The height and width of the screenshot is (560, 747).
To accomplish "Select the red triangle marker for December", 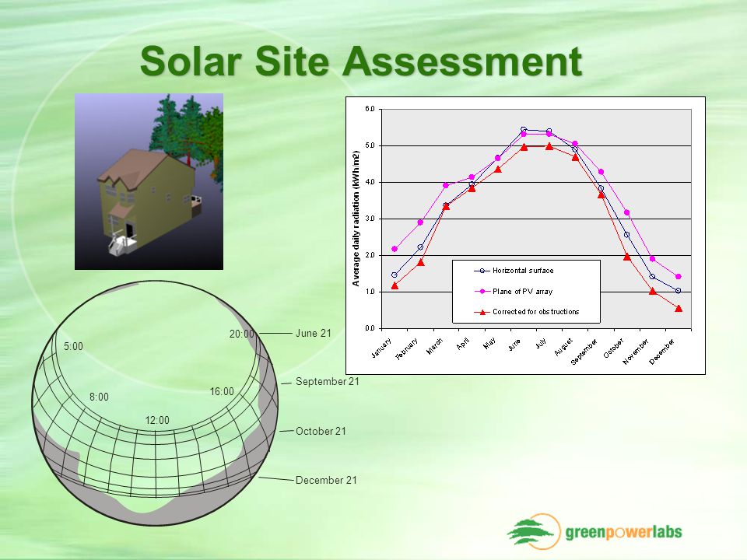I will click(x=679, y=309).
